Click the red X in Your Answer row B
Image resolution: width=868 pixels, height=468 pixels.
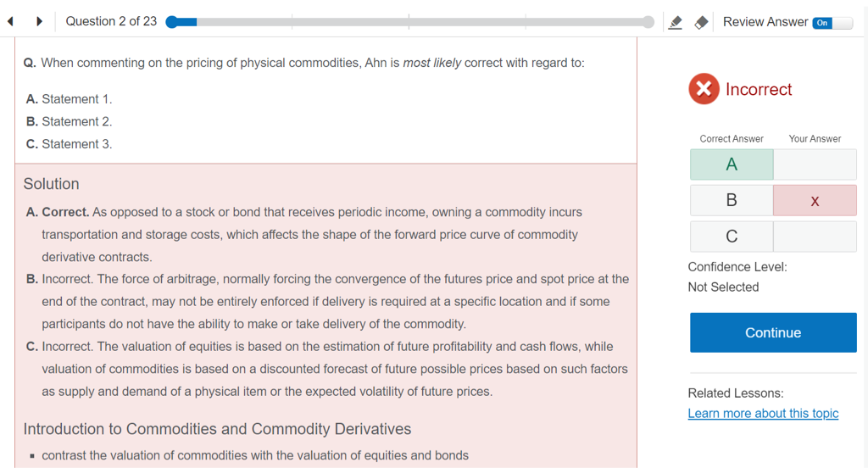pos(815,201)
